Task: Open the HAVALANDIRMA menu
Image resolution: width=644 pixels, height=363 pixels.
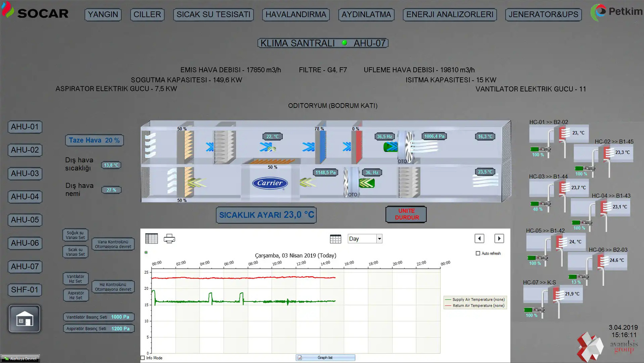Action: tap(296, 15)
